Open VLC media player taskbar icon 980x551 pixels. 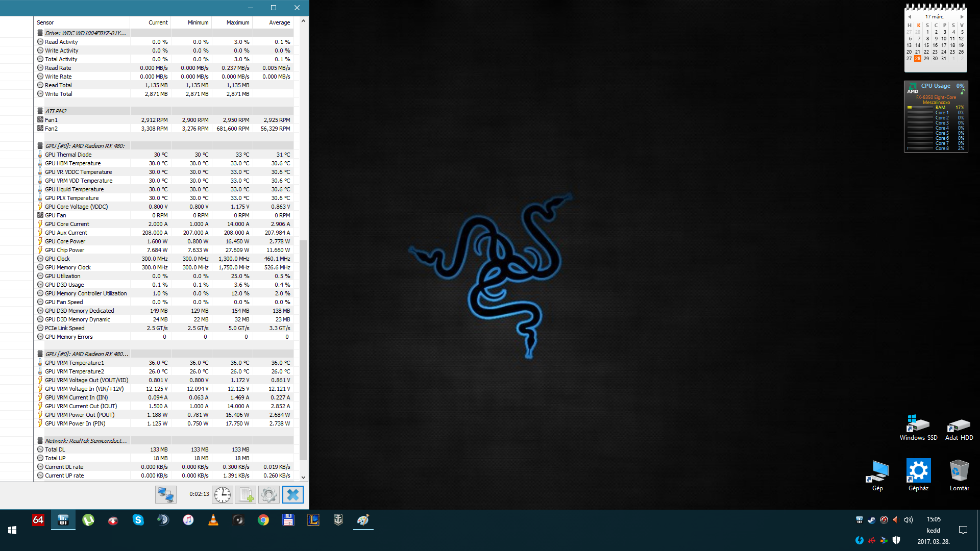(213, 520)
